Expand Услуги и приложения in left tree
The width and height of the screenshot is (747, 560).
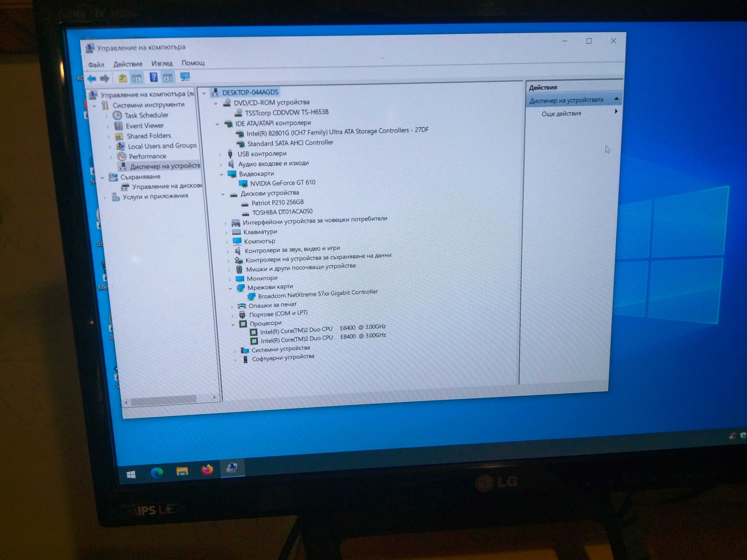tap(105, 198)
